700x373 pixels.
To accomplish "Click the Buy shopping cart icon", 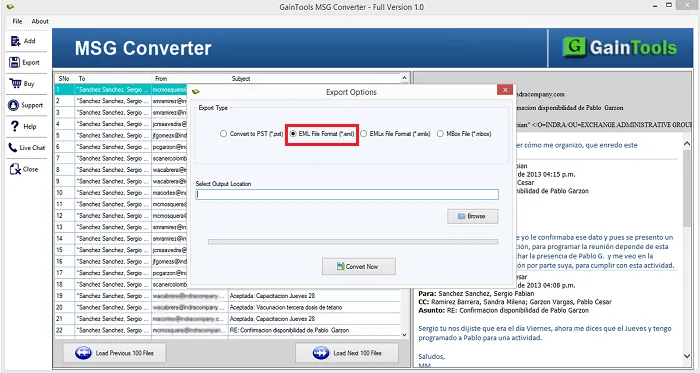I will click(x=15, y=83).
